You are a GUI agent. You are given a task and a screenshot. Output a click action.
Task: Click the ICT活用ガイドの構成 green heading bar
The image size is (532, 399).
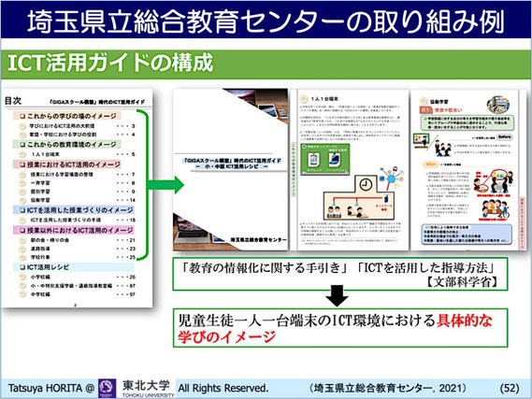(x=266, y=64)
